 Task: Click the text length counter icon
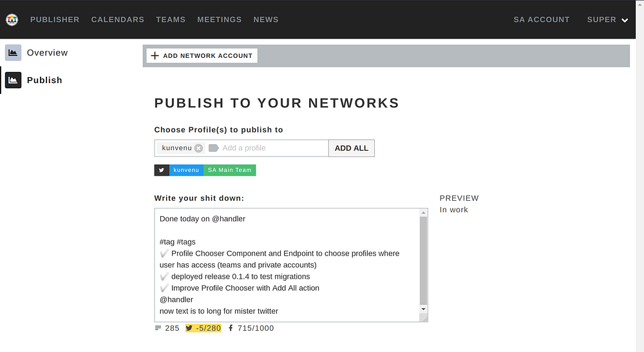tap(158, 328)
